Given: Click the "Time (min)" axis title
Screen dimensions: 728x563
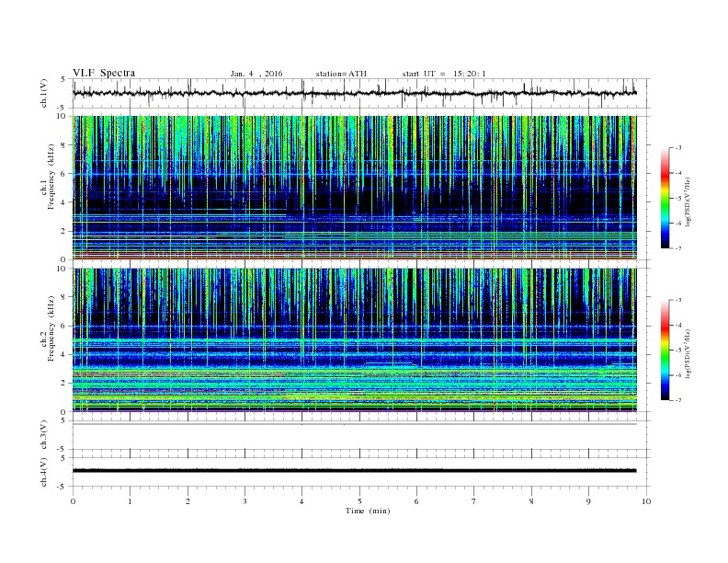Looking at the screenshot, I should (368, 511).
